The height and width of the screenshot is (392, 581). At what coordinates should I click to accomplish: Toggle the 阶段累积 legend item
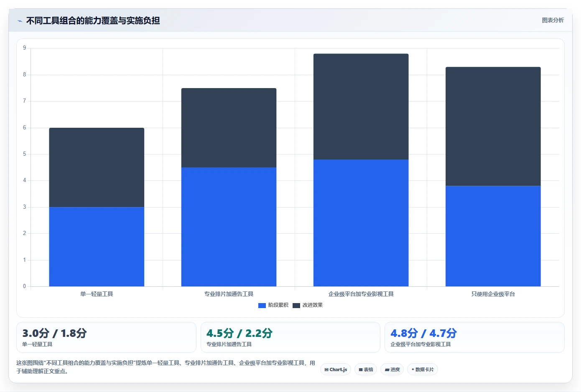click(273, 305)
